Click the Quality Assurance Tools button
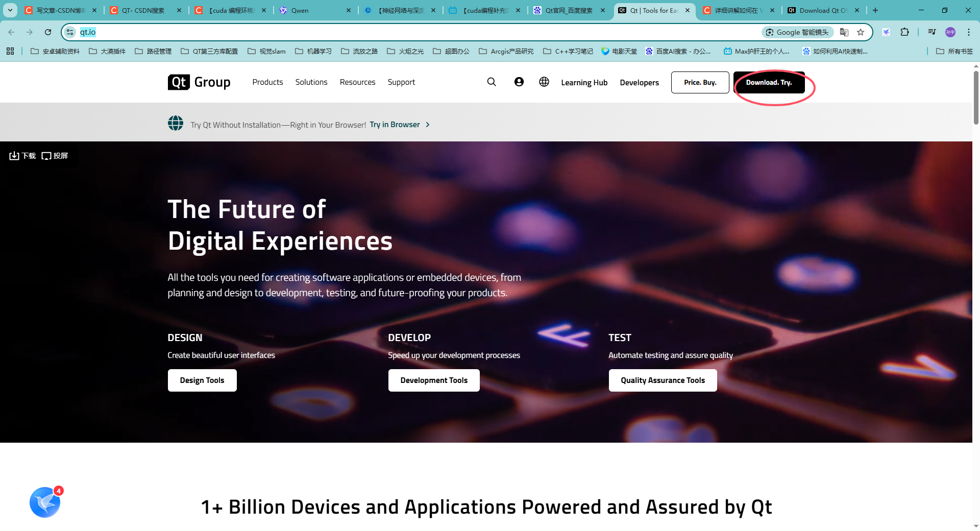 point(663,380)
